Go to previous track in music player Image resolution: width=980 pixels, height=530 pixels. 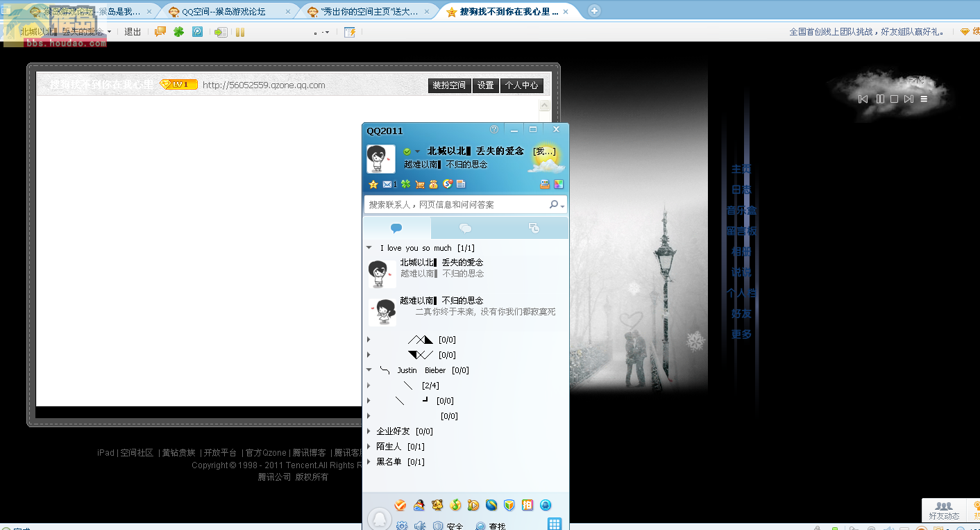click(863, 99)
